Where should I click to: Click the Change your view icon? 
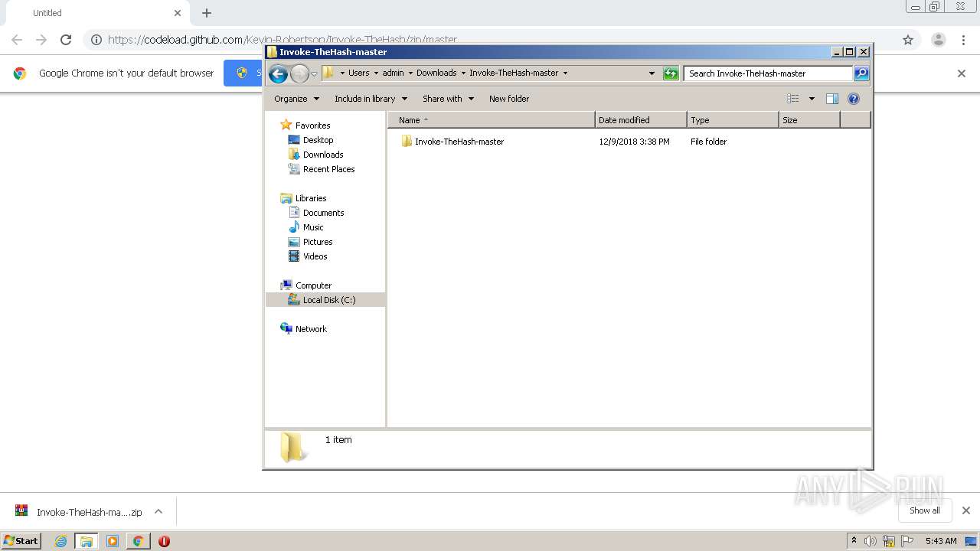pyautogui.click(x=793, y=99)
